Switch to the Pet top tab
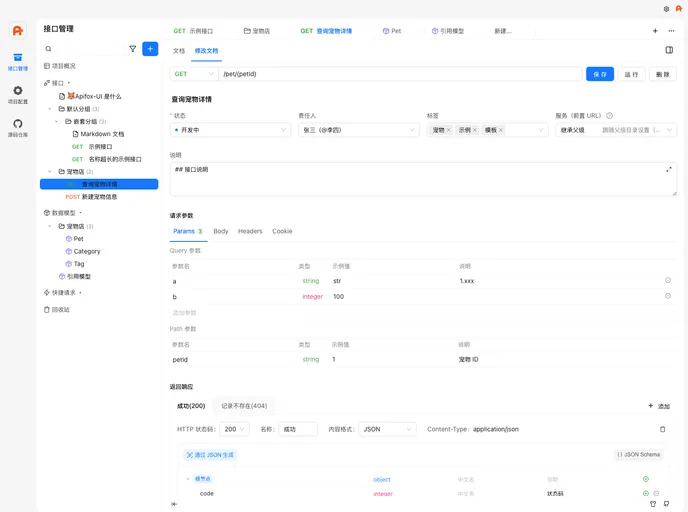688x512 pixels. tap(392, 31)
